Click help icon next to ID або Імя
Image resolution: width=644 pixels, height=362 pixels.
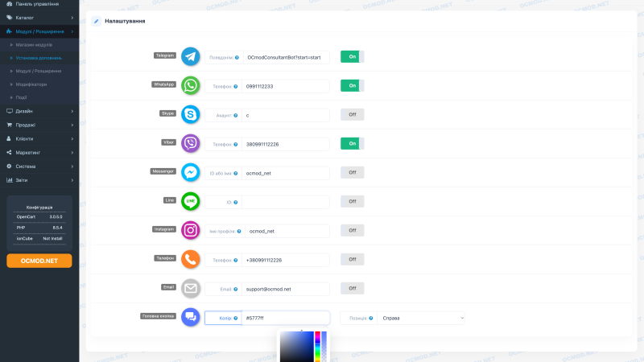coord(236,173)
